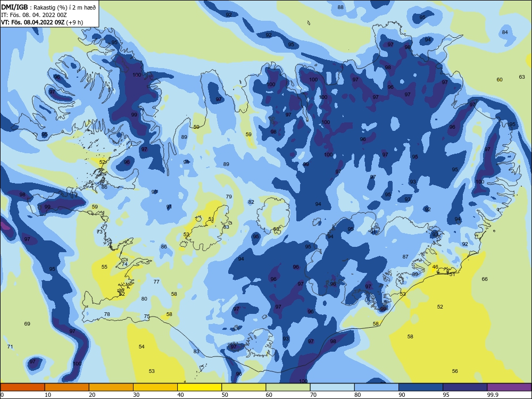532x399 pixels.
Task: Click the '56' humidity value on the map
Action: coord(455,371)
